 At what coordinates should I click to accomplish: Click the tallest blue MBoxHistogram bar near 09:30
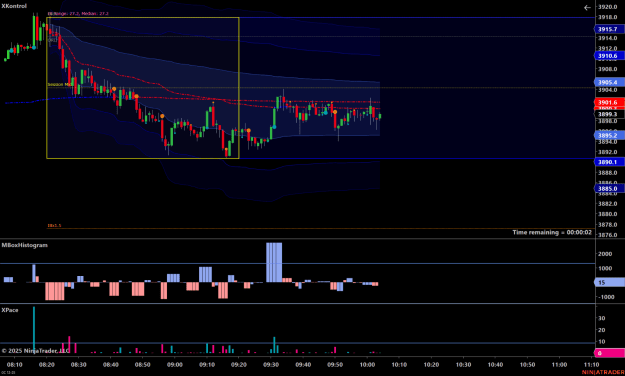tap(274, 262)
